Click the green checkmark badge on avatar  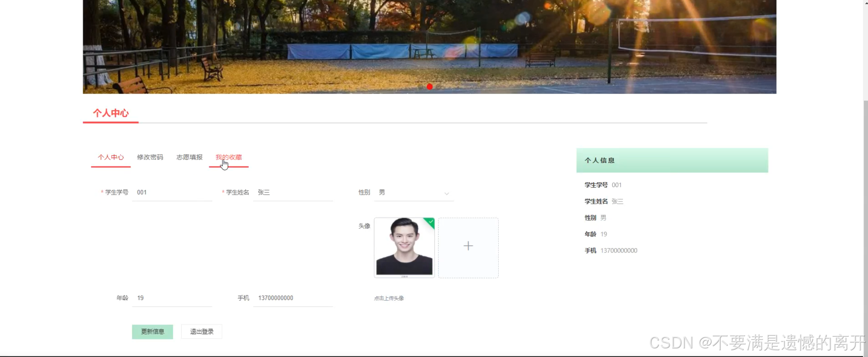click(x=430, y=222)
